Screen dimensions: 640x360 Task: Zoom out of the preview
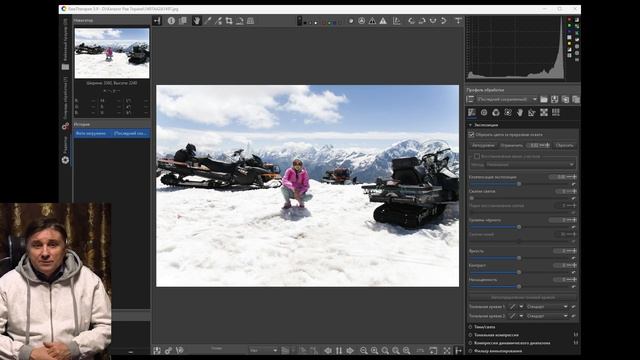point(364,350)
